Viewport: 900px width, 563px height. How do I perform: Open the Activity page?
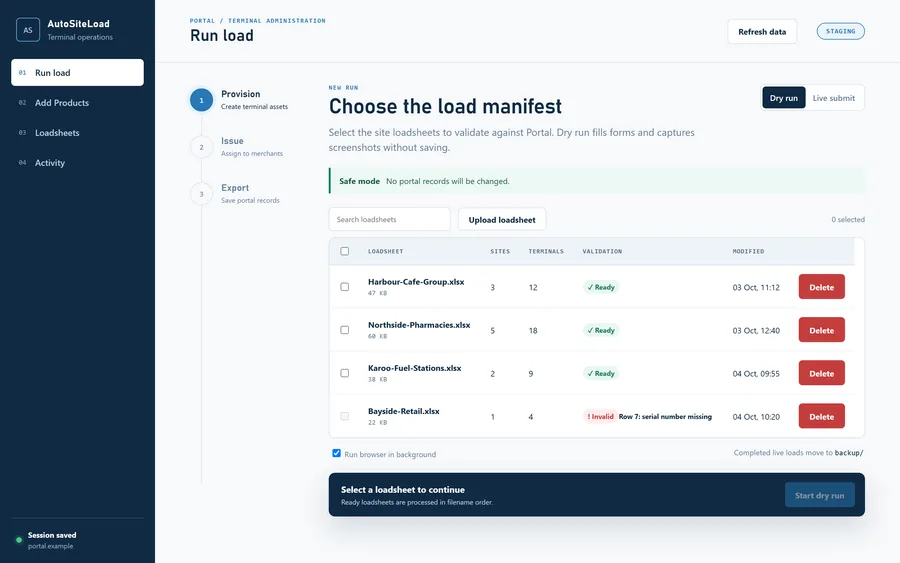(x=77, y=162)
